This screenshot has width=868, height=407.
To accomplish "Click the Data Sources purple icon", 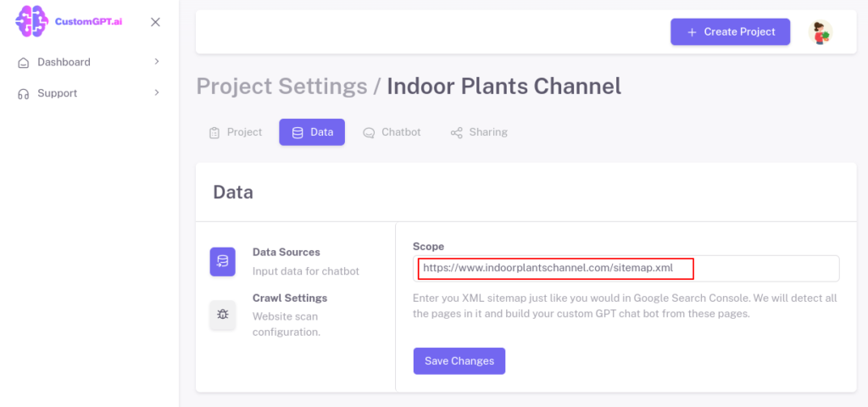I will point(223,261).
